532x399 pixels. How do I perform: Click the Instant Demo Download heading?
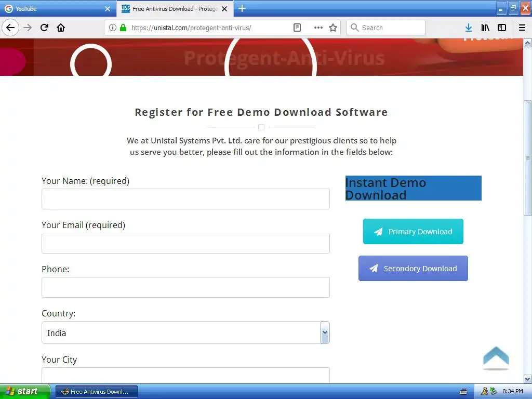pyautogui.click(x=413, y=188)
